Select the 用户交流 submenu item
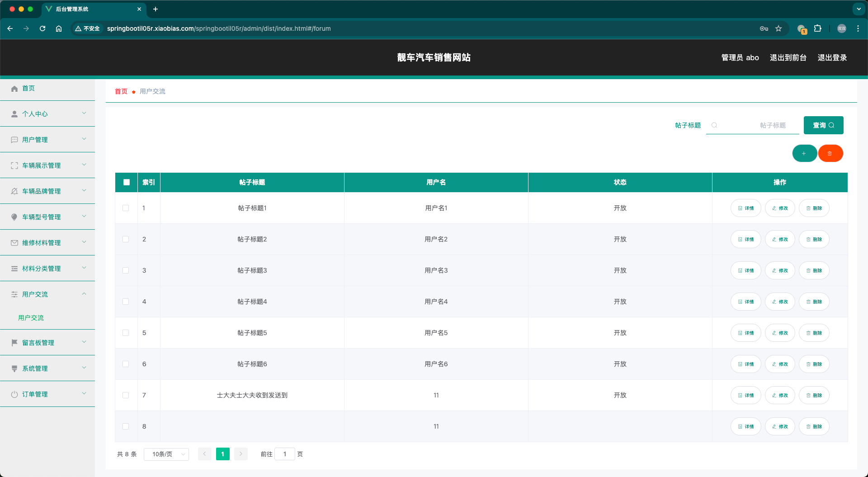The width and height of the screenshot is (868, 477). click(x=31, y=318)
